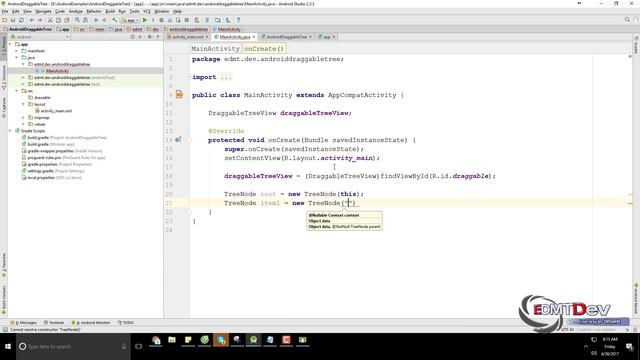Click the Cut scissors icon
This screenshot has height=360, width=640.
tap(50, 20)
